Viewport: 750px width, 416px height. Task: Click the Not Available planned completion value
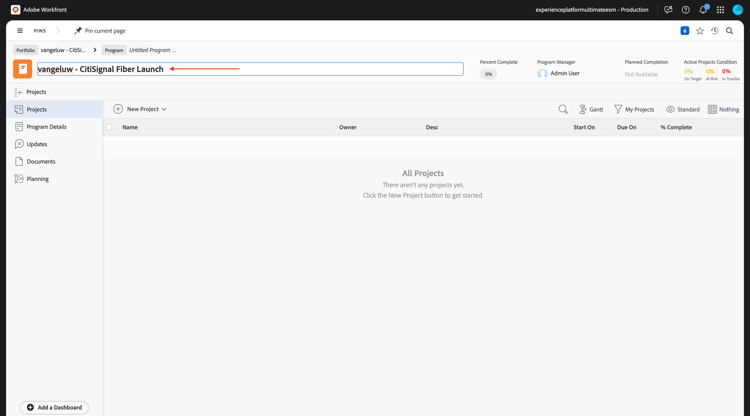coord(641,75)
